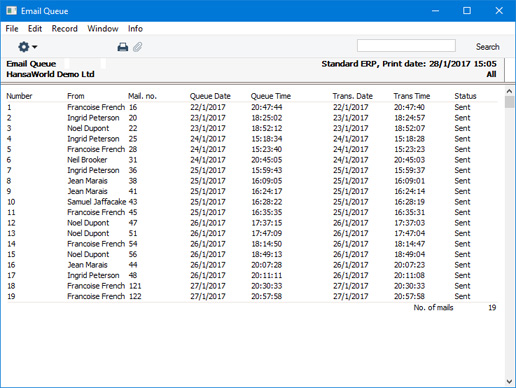
Task: Click trans time 18:24:57
Action: tap(410, 118)
